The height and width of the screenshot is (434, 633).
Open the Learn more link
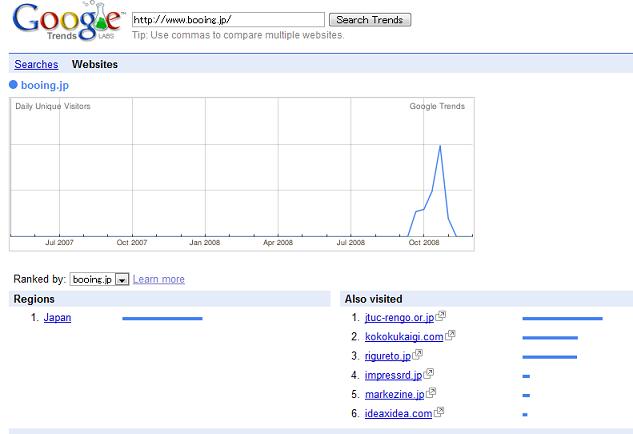159,279
